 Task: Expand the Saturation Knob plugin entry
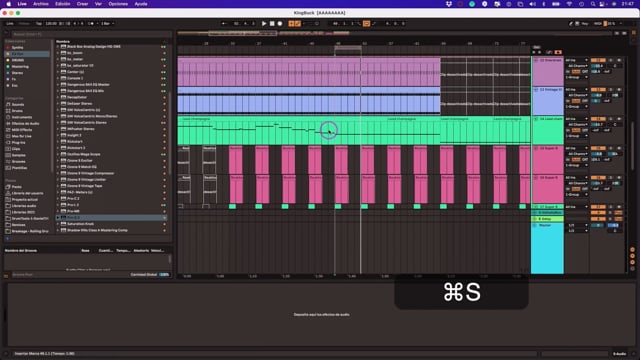[58, 224]
